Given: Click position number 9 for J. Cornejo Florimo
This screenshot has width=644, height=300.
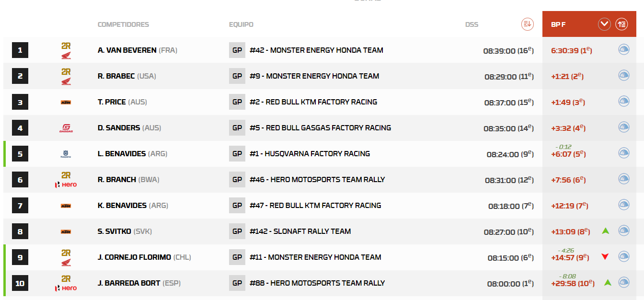Looking at the screenshot, I should [20, 257].
